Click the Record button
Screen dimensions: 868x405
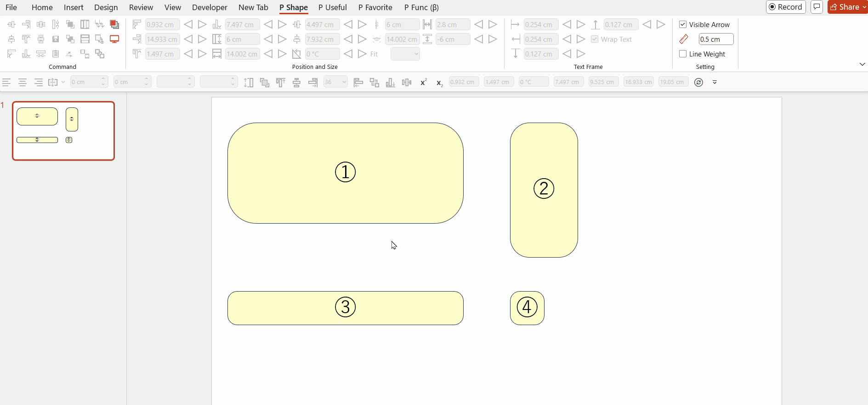click(786, 7)
